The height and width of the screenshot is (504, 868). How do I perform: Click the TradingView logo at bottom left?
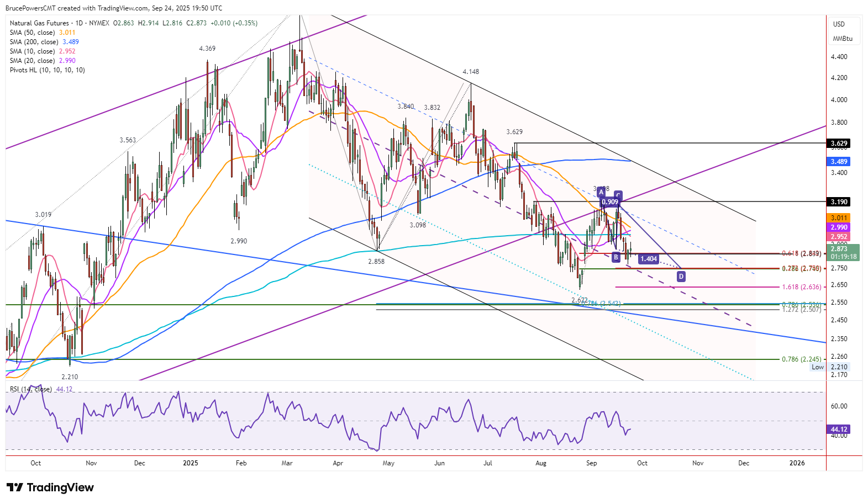click(50, 487)
